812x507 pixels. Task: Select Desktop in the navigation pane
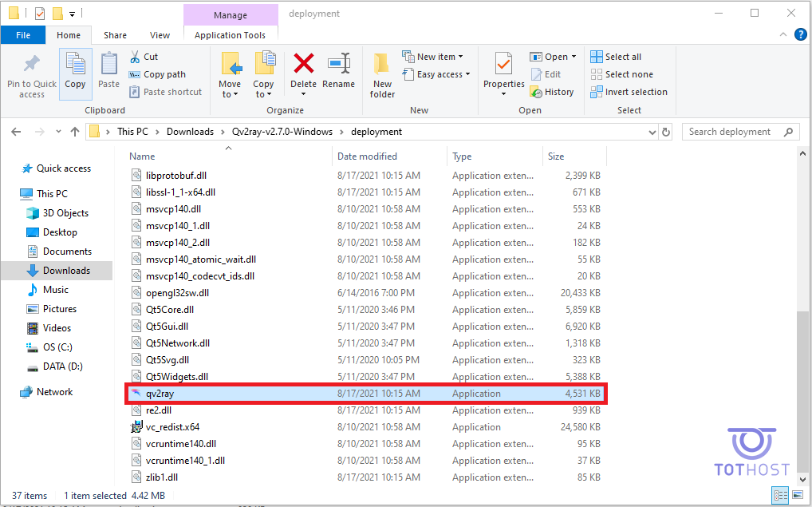tap(60, 232)
